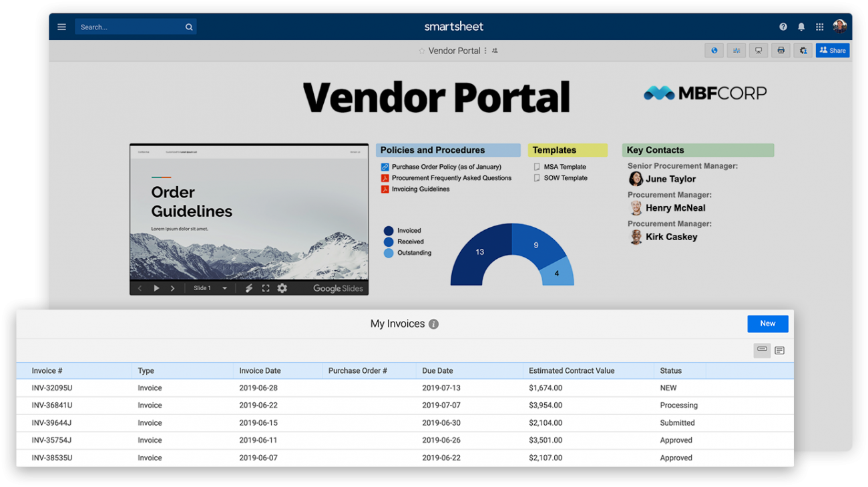Open Vendor Portal three-dot options menu

pyautogui.click(x=485, y=51)
